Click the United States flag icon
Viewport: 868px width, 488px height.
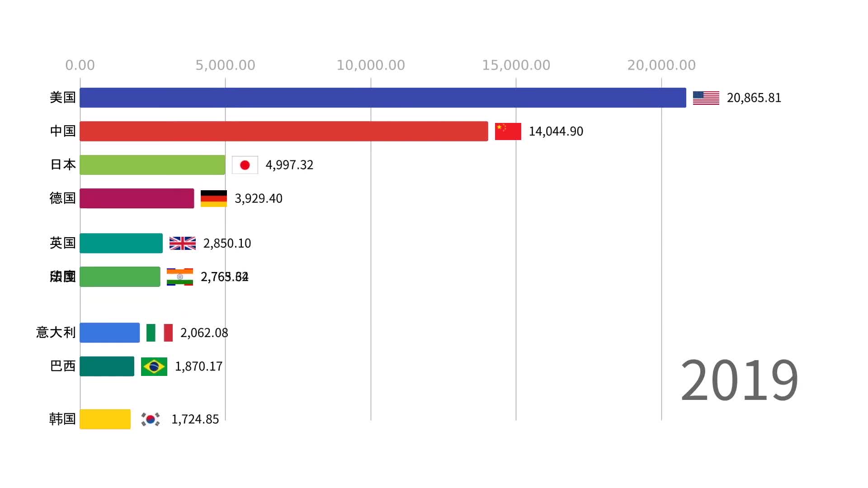[706, 98]
